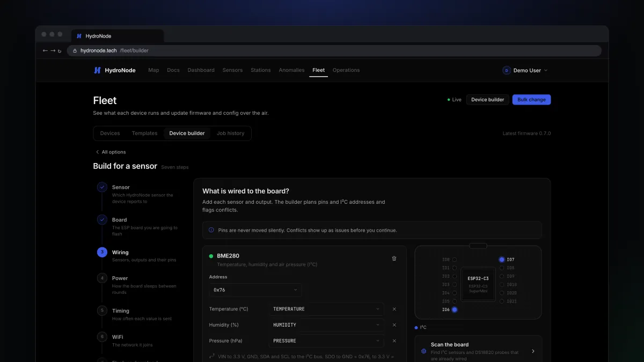The width and height of the screenshot is (644, 362).
Task: Click the chip icon beside Scan the board
Action: (423, 351)
